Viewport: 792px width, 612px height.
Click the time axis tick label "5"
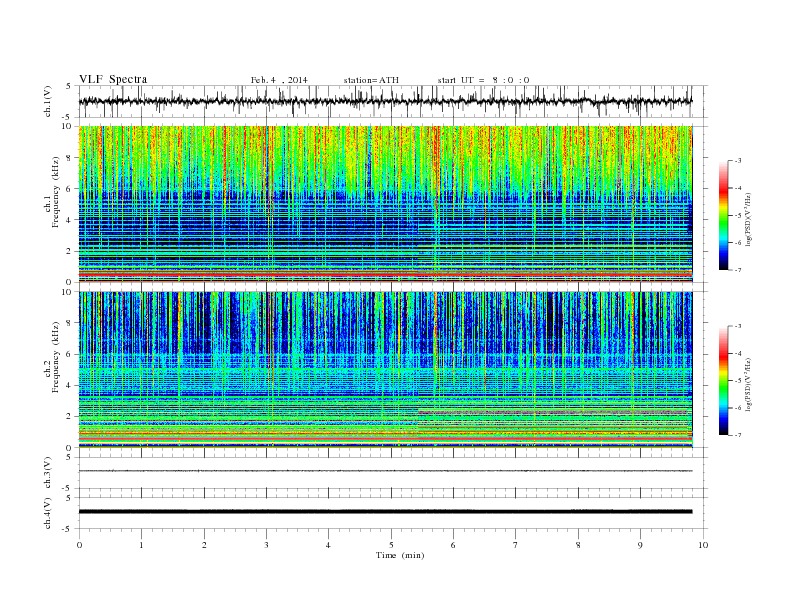[x=391, y=545]
